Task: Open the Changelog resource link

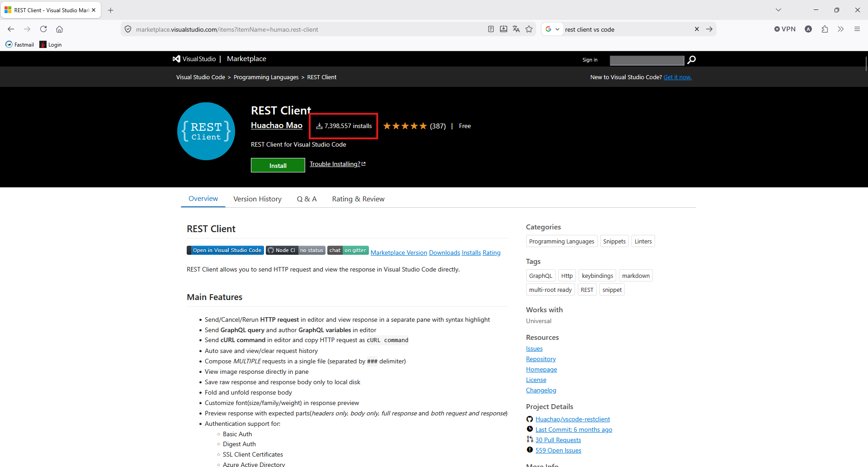Action: pyautogui.click(x=541, y=391)
